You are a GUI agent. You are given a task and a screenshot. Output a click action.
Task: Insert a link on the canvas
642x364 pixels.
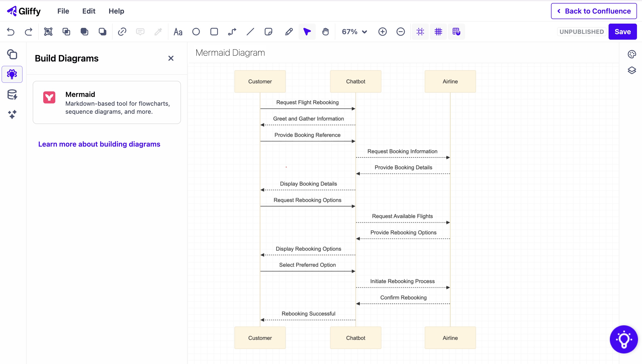(x=122, y=32)
